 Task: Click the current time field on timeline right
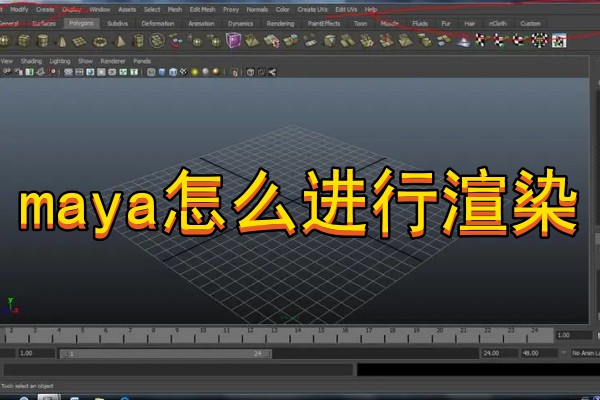(574, 336)
